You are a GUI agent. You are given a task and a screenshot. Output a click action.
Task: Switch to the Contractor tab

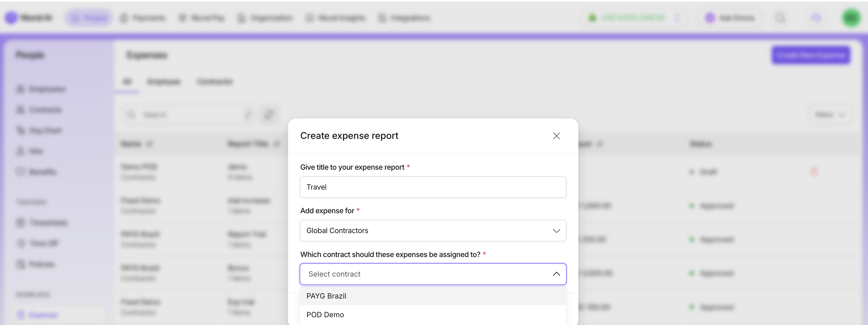click(215, 82)
